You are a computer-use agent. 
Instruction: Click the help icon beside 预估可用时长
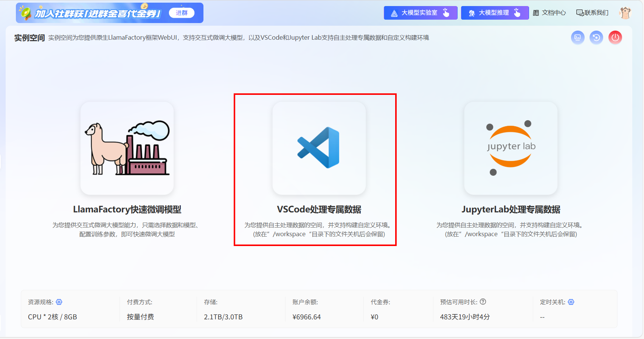[x=483, y=302]
